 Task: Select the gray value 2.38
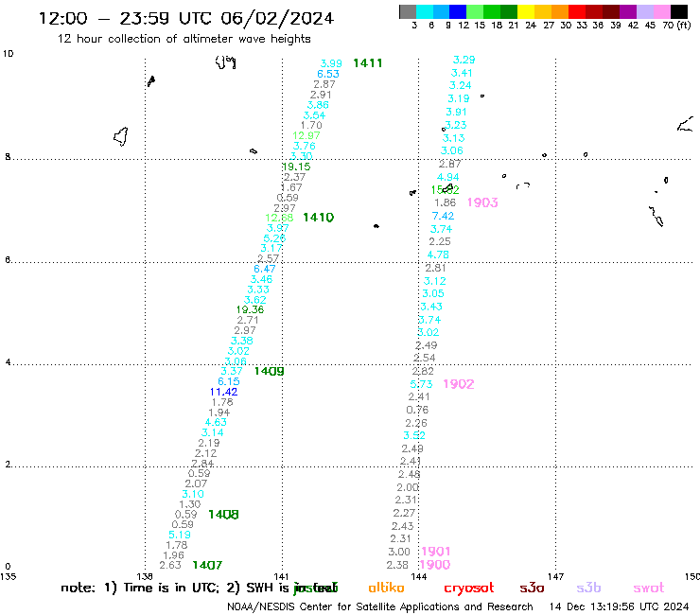point(397,565)
